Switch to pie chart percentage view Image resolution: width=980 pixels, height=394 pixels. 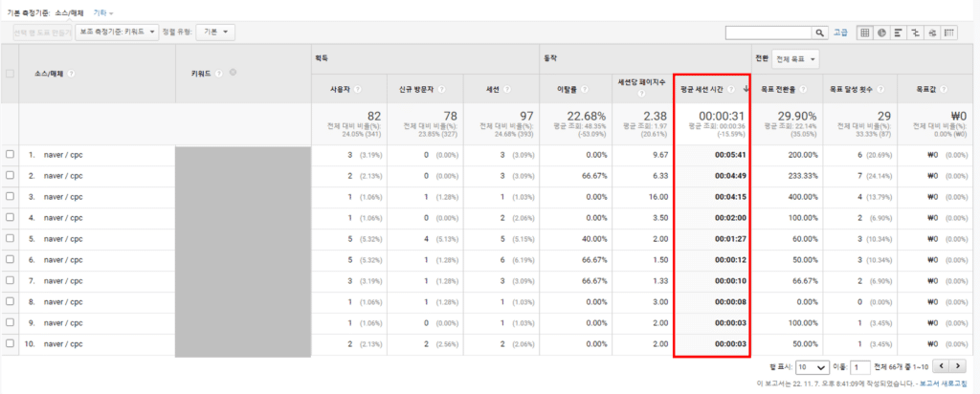(881, 33)
